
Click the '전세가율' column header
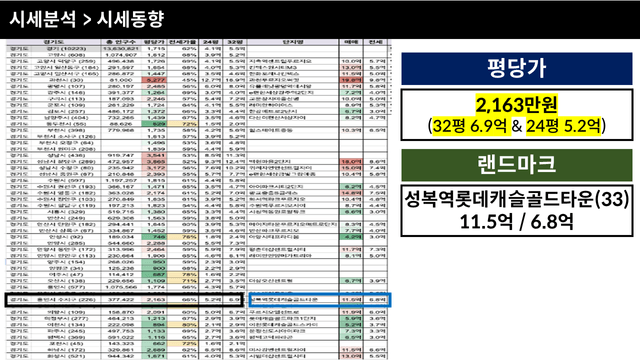(x=182, y=42)
